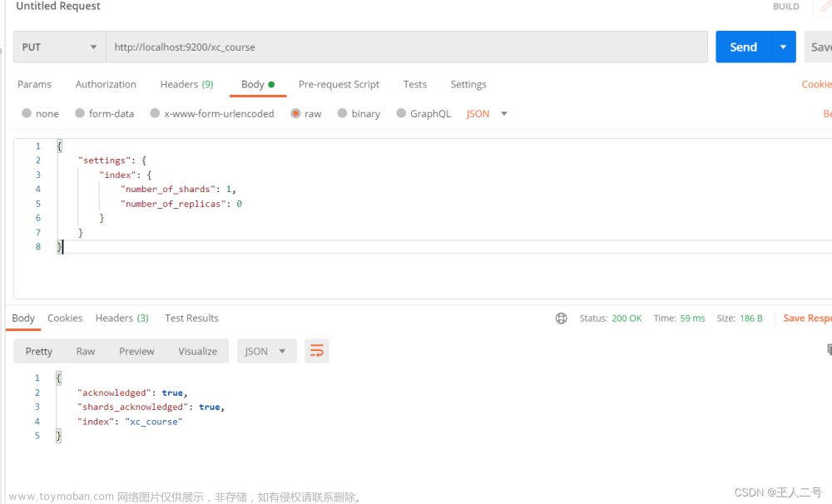This screenshot has height=504, width=832.
Task: Open the response Headers (3) tab
Action: 122,319
